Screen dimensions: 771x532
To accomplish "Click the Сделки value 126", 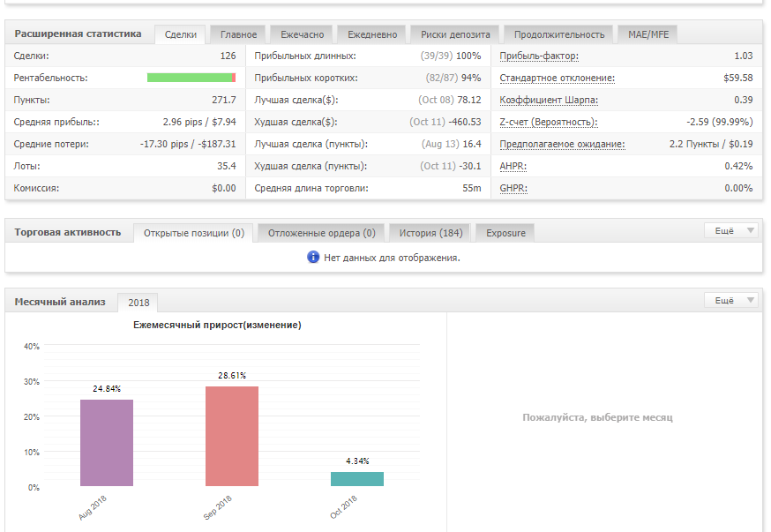I will [228, 56].
